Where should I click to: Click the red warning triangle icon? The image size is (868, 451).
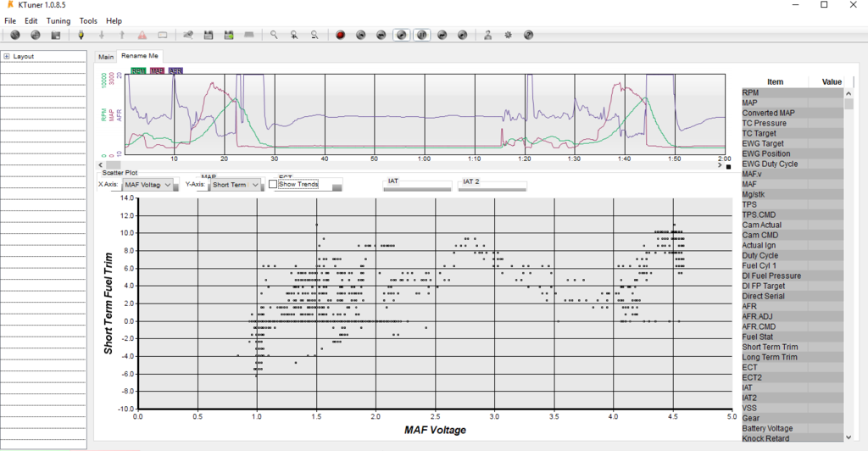[x=142, y=35]
